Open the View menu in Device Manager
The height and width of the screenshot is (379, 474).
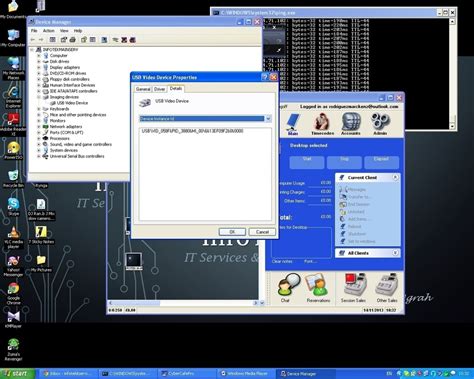pos(64,31)
